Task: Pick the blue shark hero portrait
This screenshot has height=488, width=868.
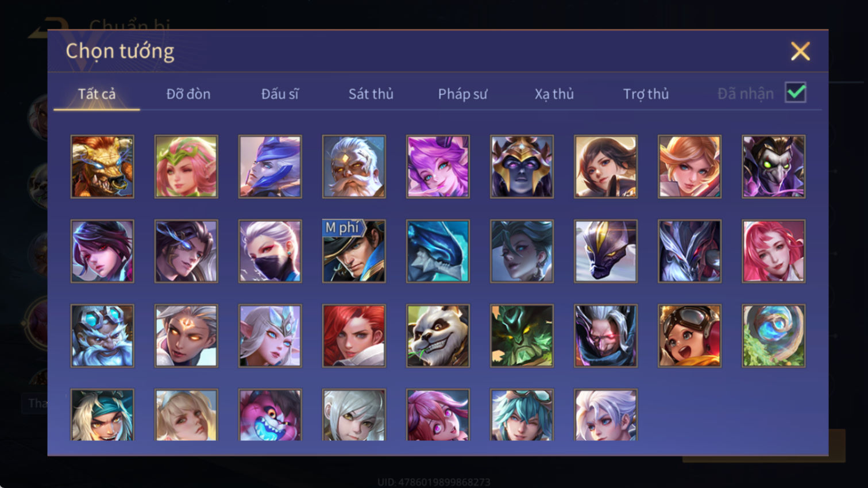Action: 438,251
